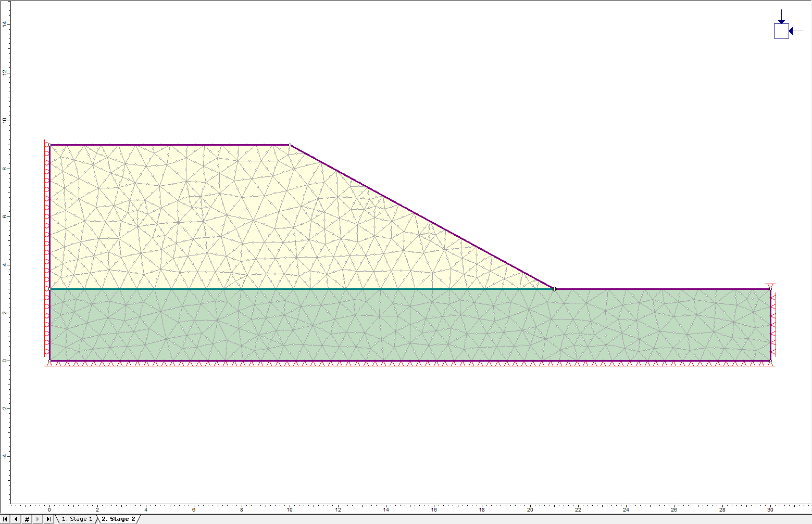Select the slope crest vertex
The image size is (812, 524).
290,145
